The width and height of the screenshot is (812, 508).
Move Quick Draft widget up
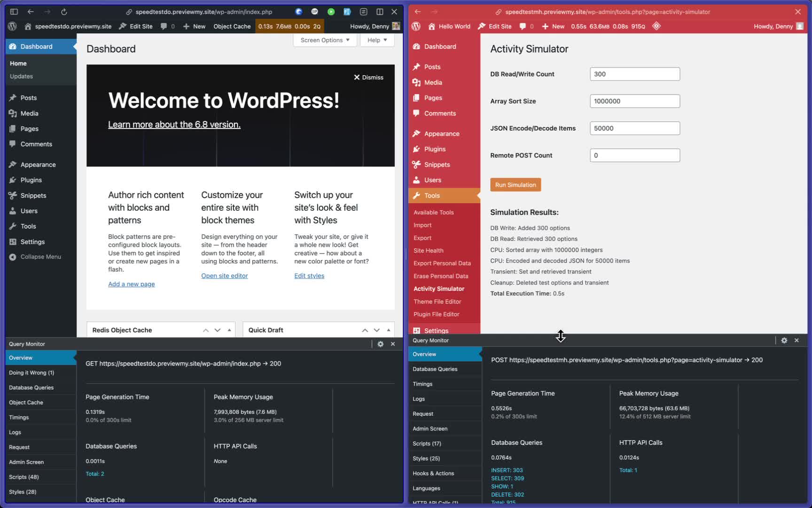pyautogui.click(x=365, y=330)
